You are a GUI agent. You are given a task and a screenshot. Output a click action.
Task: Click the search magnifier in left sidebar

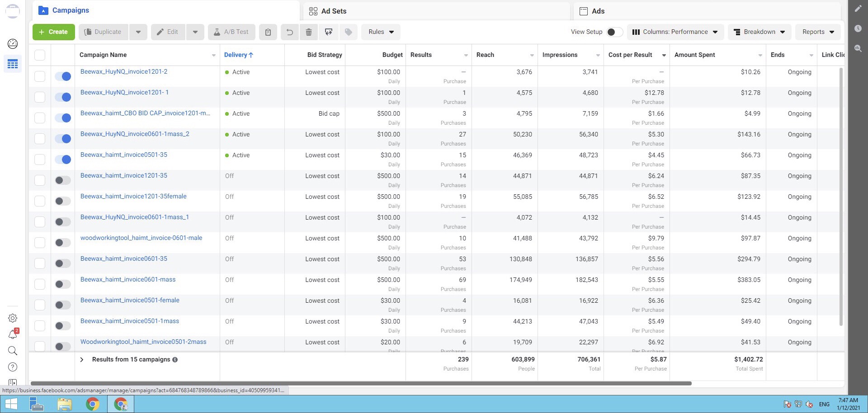click(x=13, y=351)
